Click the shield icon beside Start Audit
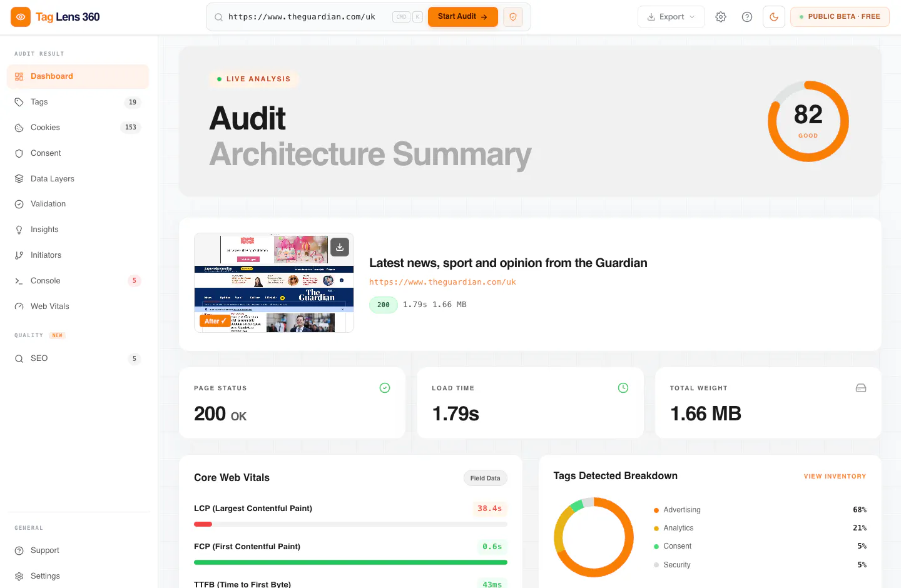Screen dimensions: 901x588 pos(513,17)
